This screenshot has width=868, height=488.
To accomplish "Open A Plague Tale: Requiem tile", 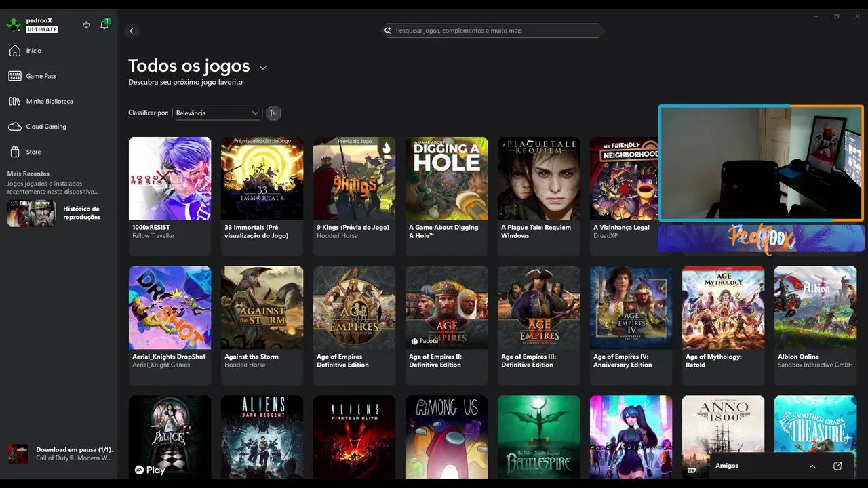I will (x=538, y=196).
